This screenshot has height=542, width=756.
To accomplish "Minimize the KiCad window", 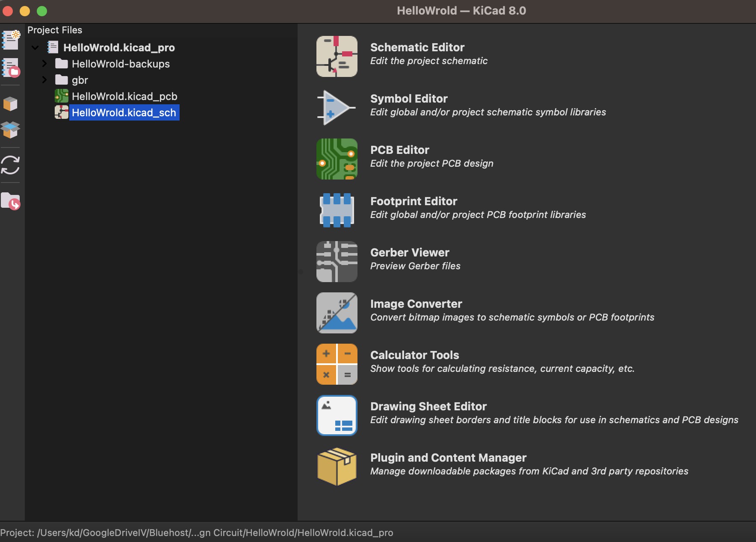I will [25, 11].
